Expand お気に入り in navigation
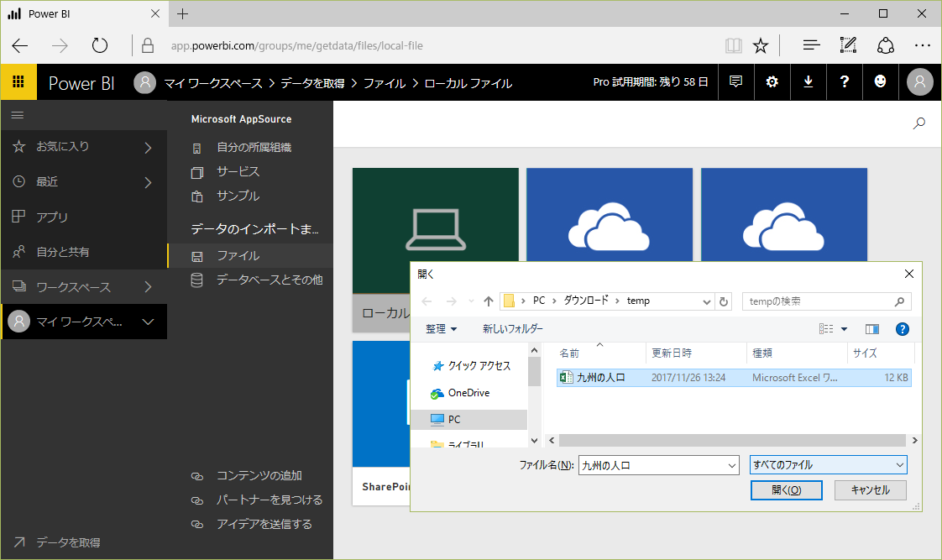The image size is (942, 560). (x=148, y=147)
